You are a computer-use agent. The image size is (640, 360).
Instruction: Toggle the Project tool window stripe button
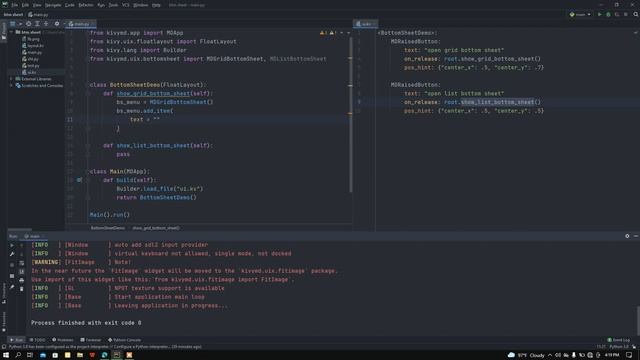pyautogui.click(x=4, y=31)
